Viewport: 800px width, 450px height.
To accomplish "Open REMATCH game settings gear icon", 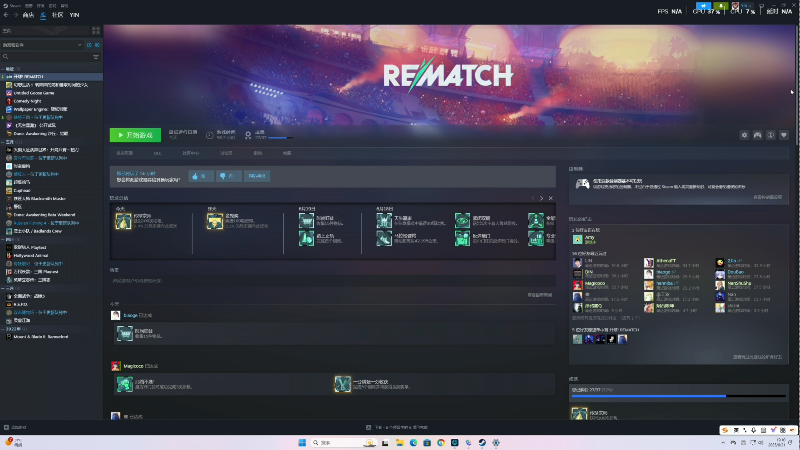I will [x=744, y=135].
